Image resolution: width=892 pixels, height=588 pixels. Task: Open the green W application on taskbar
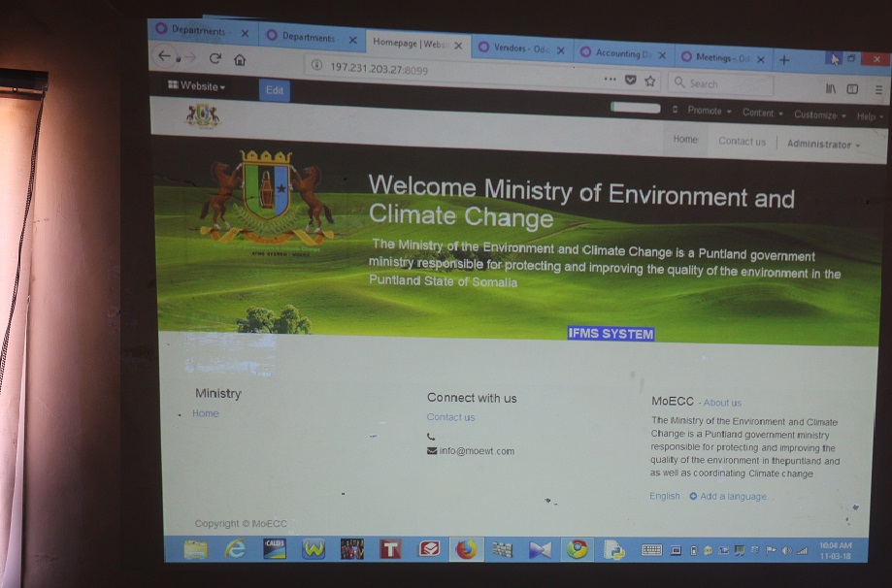pos(314,549)
